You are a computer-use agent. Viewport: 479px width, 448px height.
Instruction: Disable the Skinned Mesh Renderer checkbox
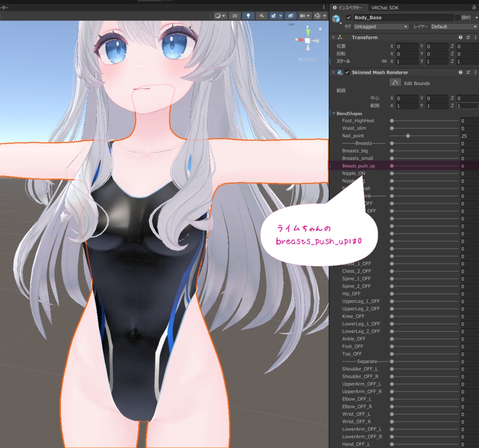click(347, 73)
